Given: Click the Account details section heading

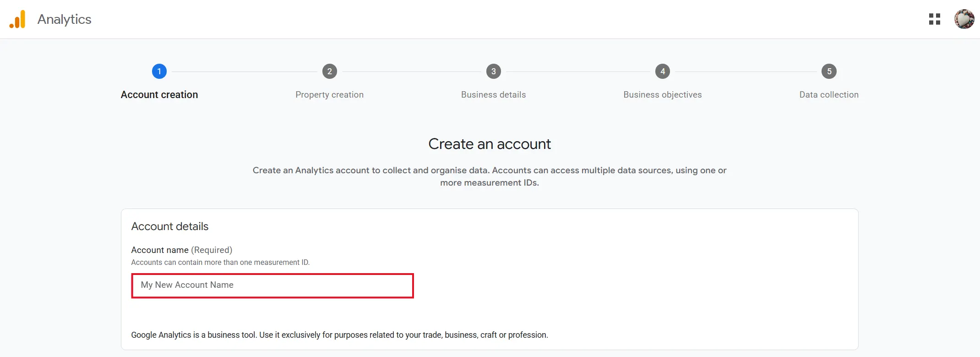Looking at the screenshot, I should 170,226.
